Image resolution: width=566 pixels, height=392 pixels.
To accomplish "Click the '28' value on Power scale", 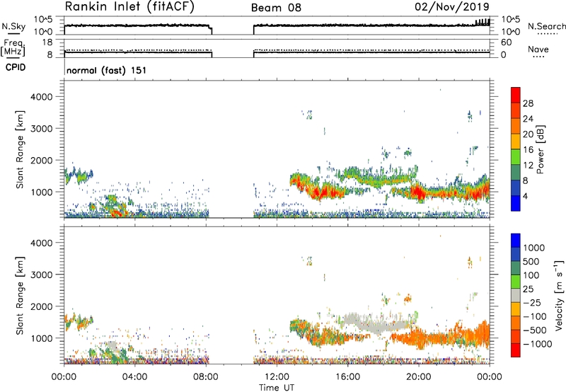I will point(528,103).
